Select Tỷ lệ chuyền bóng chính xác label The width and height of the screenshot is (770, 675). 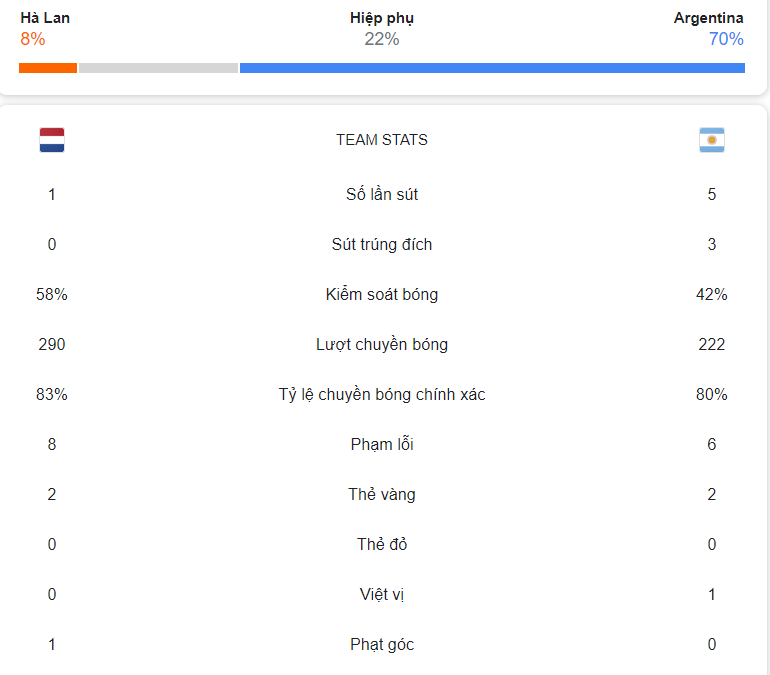pos(382,394)
